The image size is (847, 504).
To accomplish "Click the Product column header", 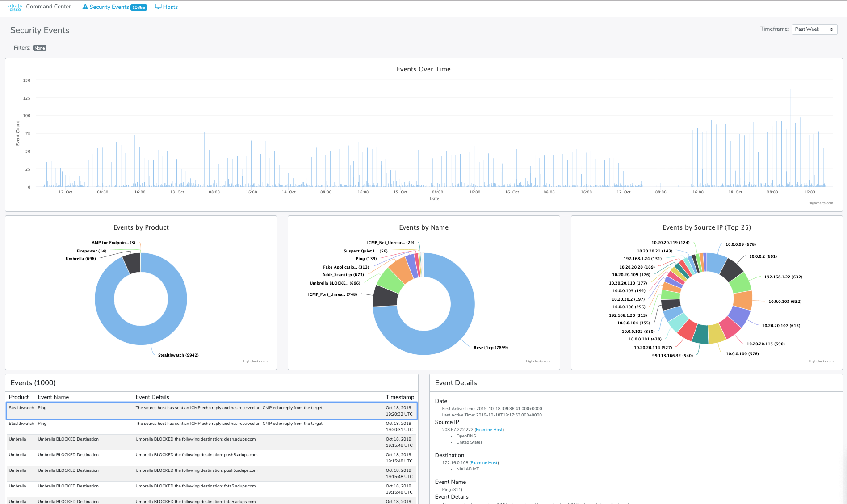I will coord(19,397).
